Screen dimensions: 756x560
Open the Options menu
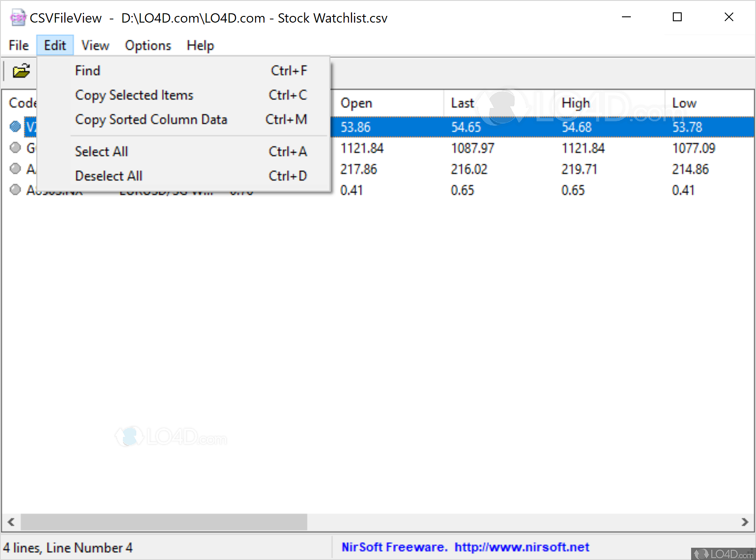click(148, 45)
